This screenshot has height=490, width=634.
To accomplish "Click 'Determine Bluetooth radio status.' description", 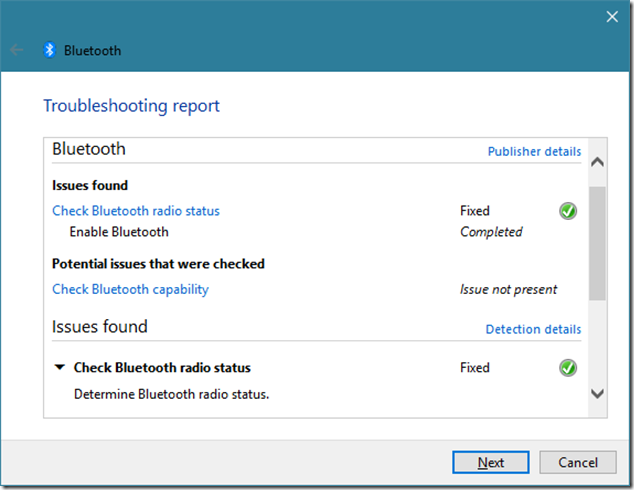I will click(171, 394).
